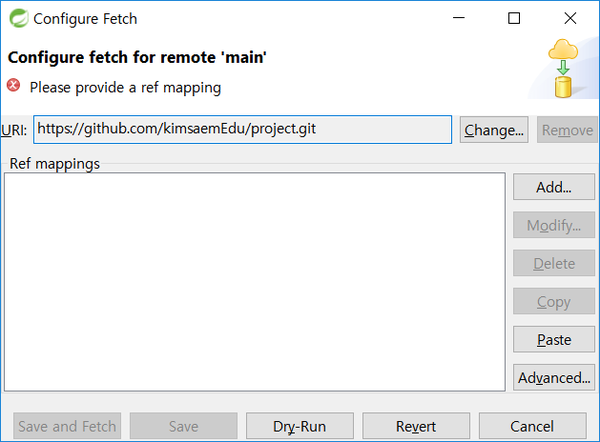This screenshot has width=600, height=442.
Task: Click the Copy ref mapping button
Action: coord(554,302)
